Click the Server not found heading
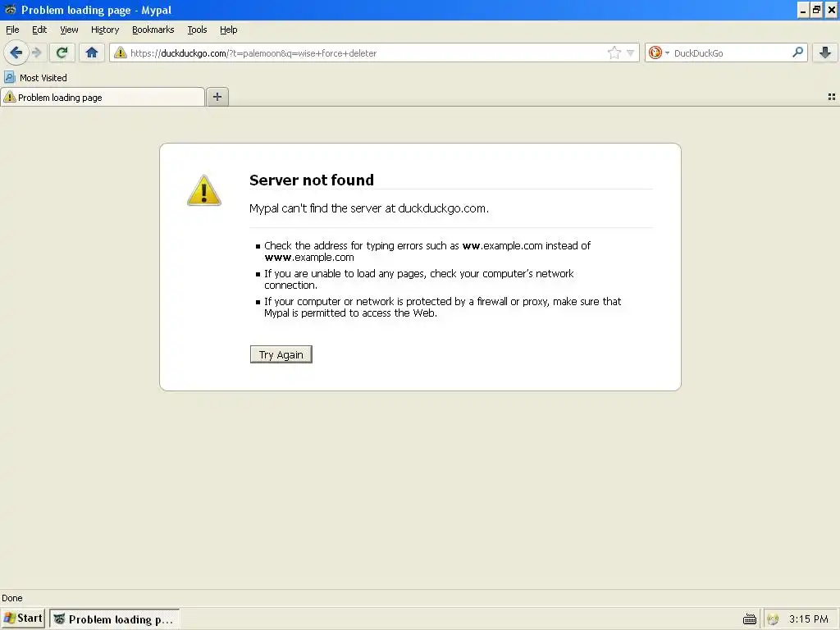 click(x=311, y=180)
